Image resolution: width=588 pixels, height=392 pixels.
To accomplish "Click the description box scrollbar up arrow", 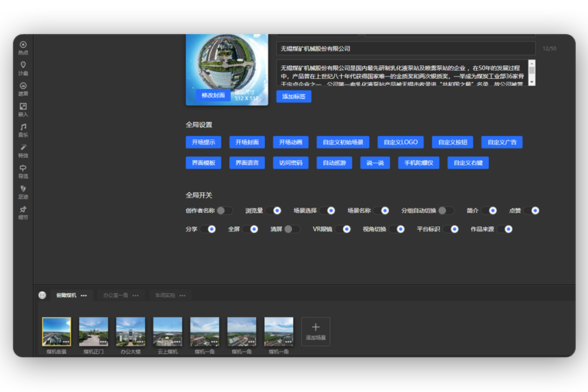I will coord(532,63).
